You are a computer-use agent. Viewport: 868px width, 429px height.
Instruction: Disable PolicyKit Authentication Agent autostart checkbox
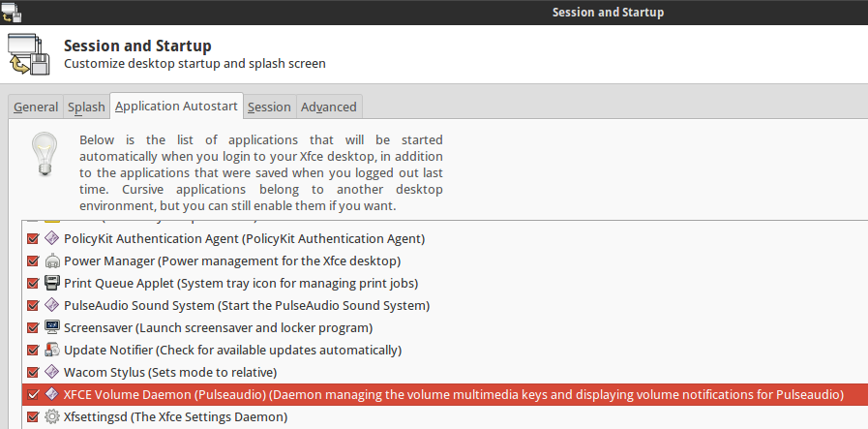point(33,238)
